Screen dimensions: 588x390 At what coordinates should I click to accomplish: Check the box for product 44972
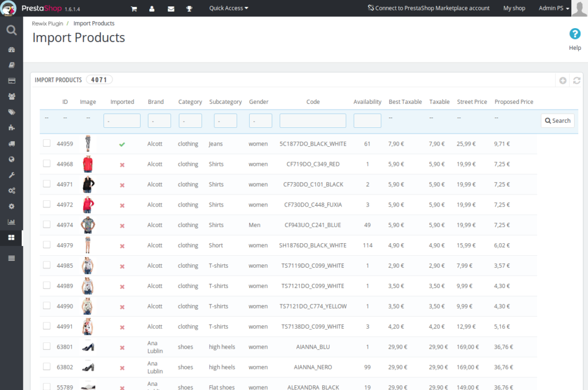[x=47, y=204]
